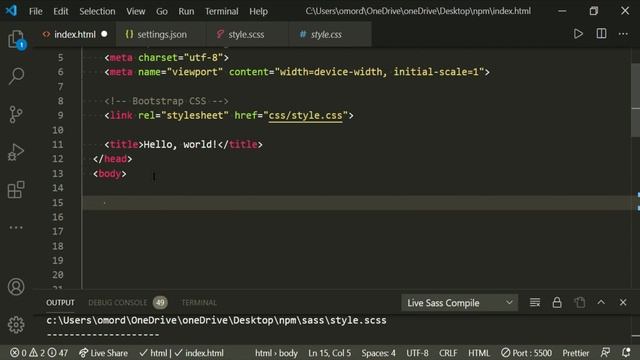Run the file with the play icon
Screen dimensions: 640x360
[578, 34]
